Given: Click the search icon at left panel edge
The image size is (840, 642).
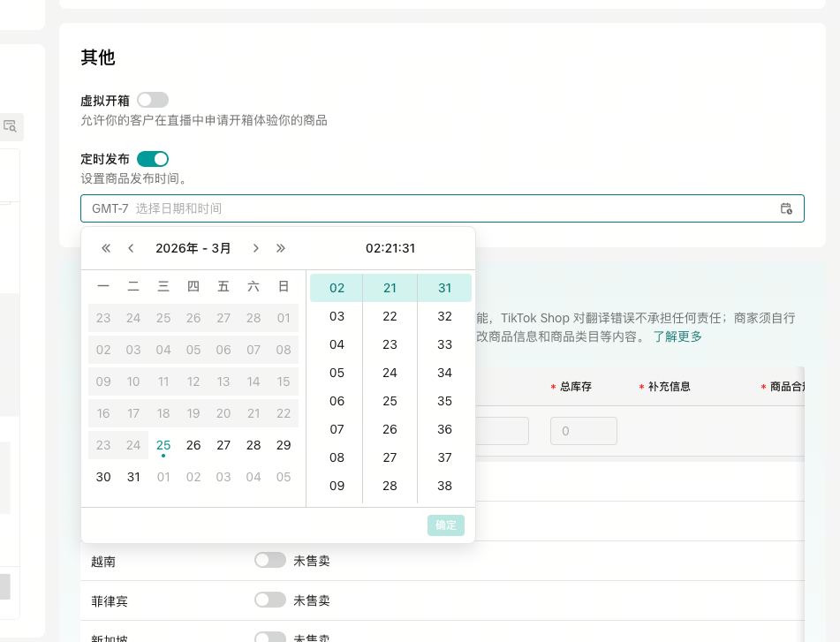Looking at the screenshot, I should coord(11,126).
